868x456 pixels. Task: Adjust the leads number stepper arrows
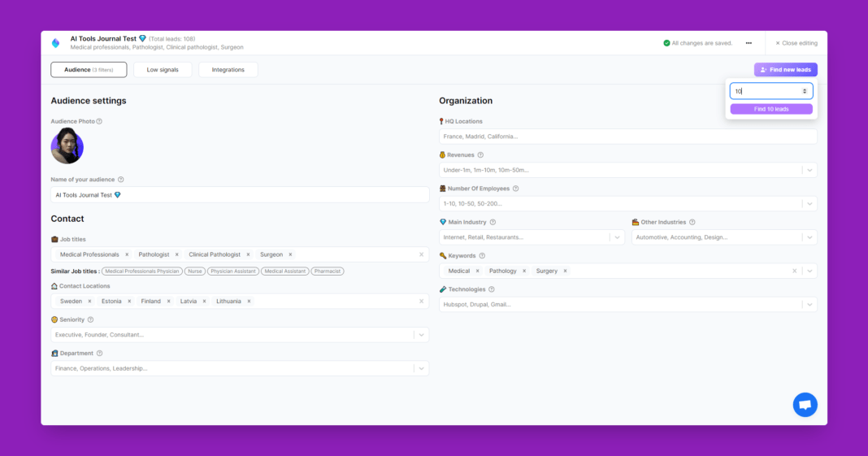805,91
